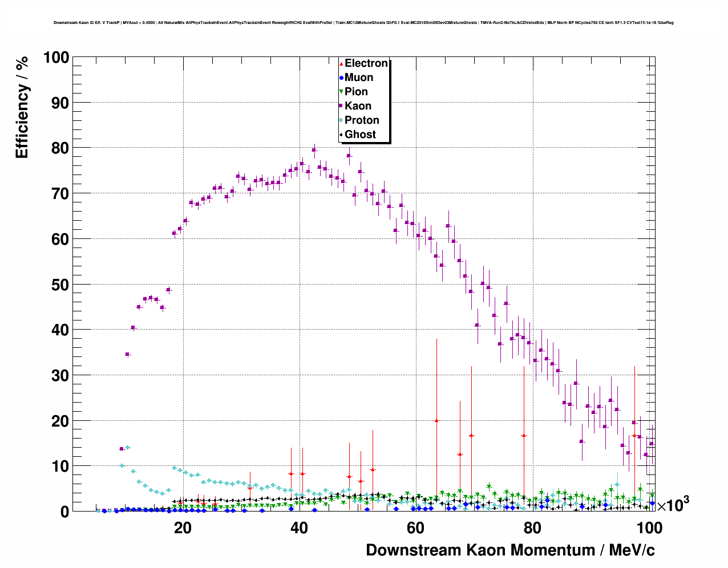The width and height of the screenshot is (728, 568).
Task: Select the Pion legend text
Action: [x=356, y=92]
